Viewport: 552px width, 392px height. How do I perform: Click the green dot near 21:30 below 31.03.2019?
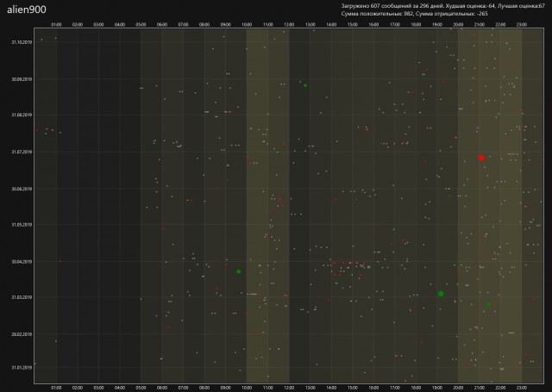click(488, 304)
